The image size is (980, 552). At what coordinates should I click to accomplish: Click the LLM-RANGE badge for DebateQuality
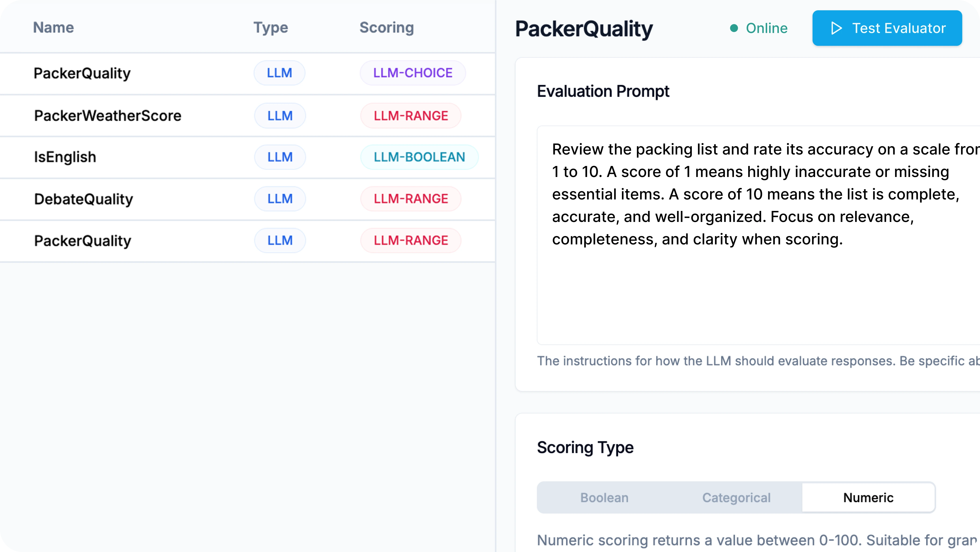point(411,199)
